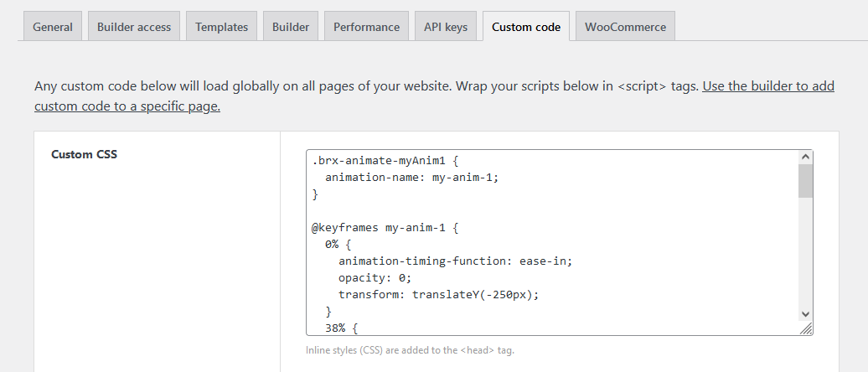This screenshot has height=372, width=868.
Task: Switch to the API keys tab
Action: [x=446, y=27]
